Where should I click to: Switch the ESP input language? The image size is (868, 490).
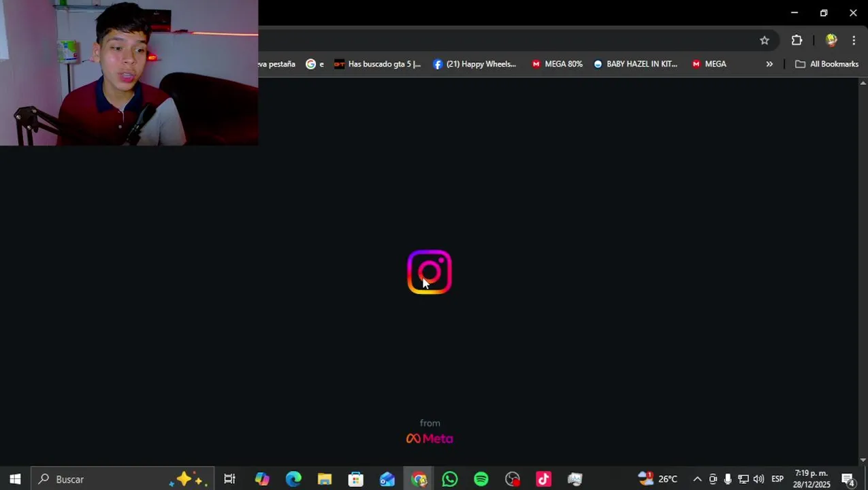pyautogui.click(x=777, y=479)
